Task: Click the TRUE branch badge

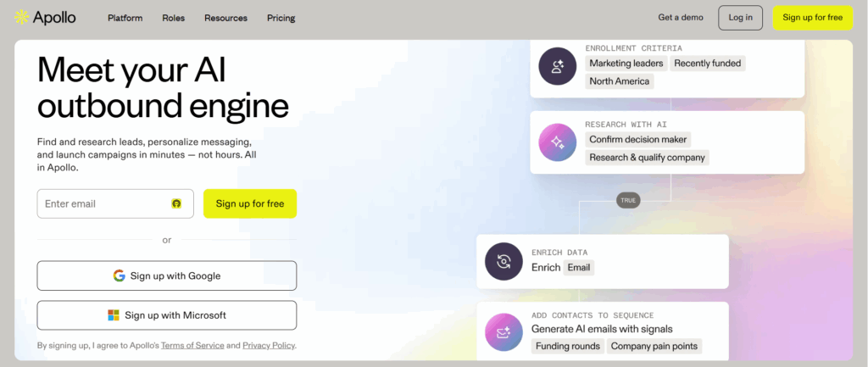Action: [x=628, y=200]
